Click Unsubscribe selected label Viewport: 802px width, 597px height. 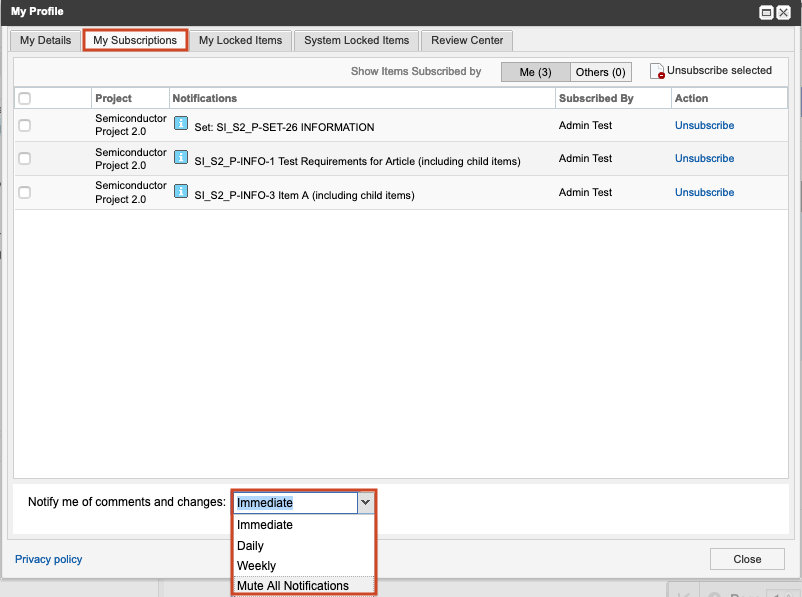click(719, 71)
